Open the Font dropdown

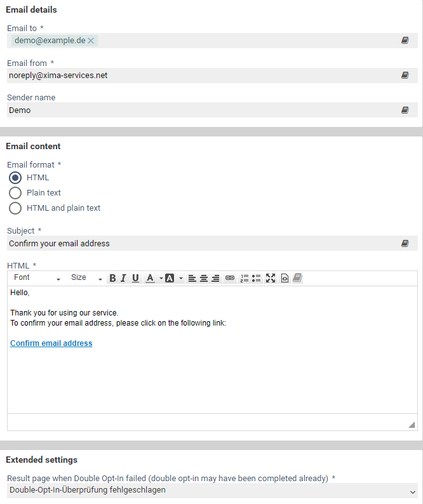coord(37,278)
